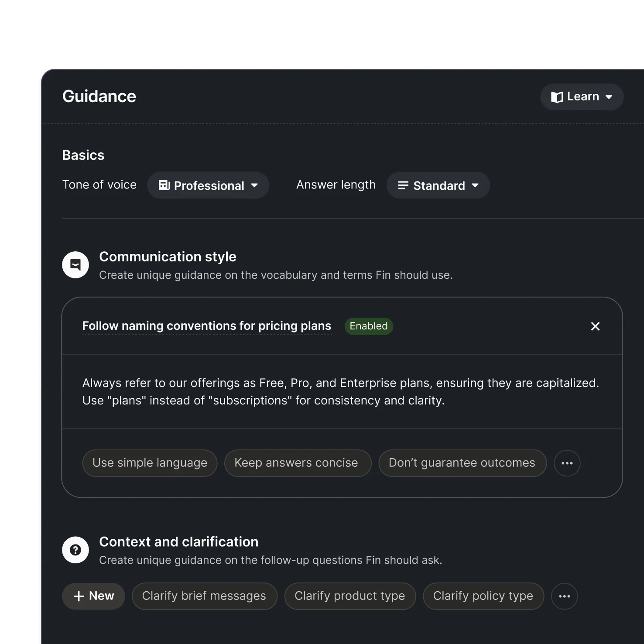Viewport: 644px width, 644px height.
Task: Click the plus icon on the New button
Action: tap(79, 596)
